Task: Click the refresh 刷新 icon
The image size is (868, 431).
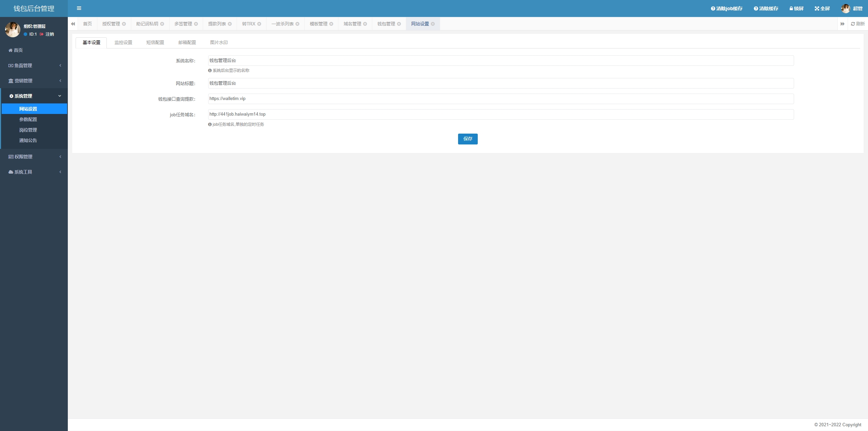Action: pos(857,24)
